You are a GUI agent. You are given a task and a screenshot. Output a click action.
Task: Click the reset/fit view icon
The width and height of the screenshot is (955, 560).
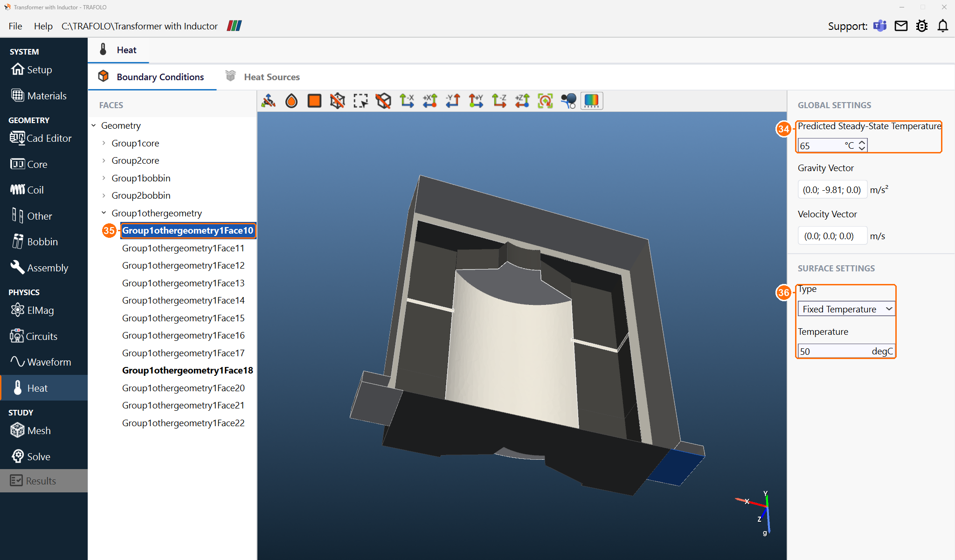[x=545, y=101]
